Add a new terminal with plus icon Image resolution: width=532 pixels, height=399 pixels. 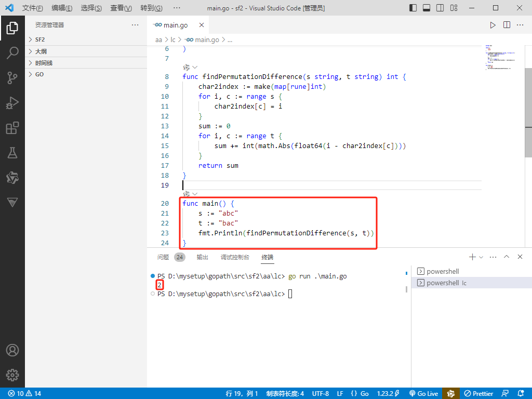(x=472, y=257)
